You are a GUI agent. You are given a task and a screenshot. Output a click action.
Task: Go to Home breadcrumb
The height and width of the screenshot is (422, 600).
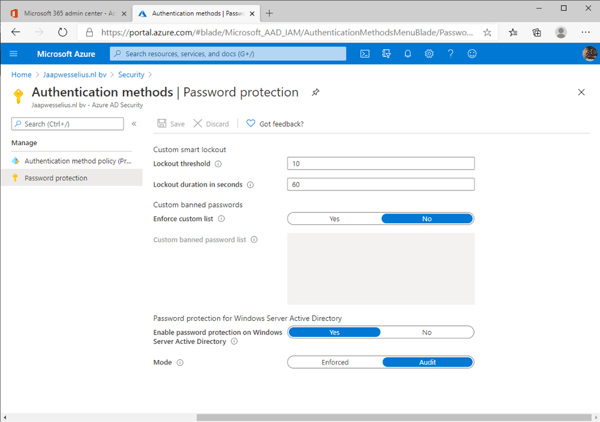tap(21, 75)
